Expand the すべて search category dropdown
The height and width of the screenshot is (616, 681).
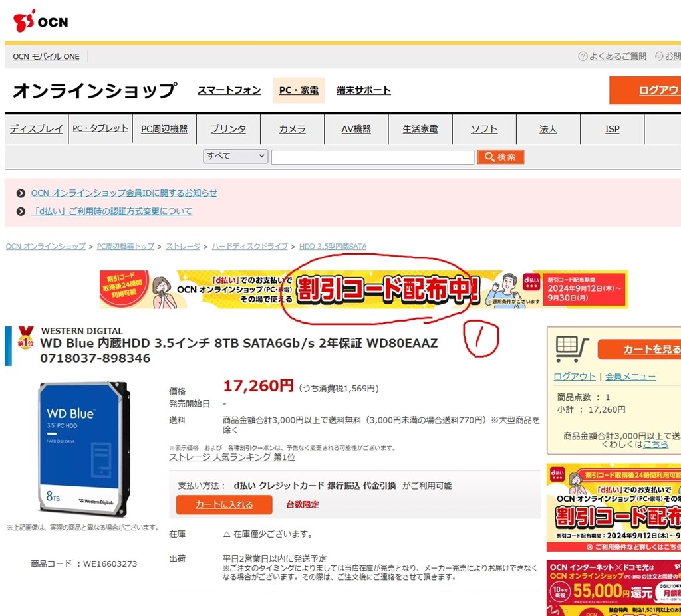pos(235,156)
